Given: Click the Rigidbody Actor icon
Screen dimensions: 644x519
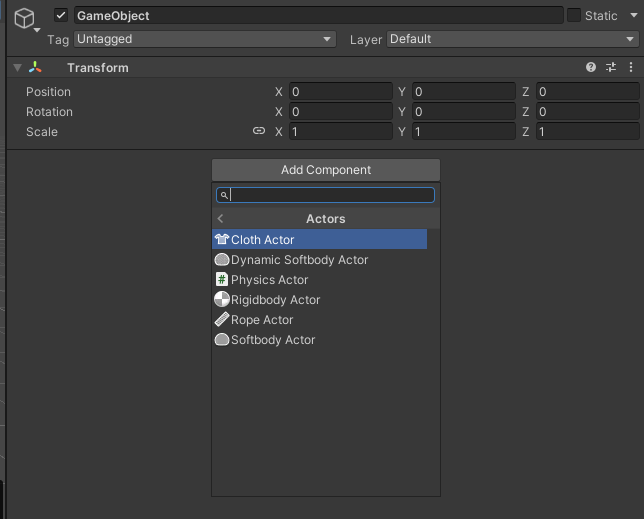Looking at the screenshot, I should click(222, 300).
